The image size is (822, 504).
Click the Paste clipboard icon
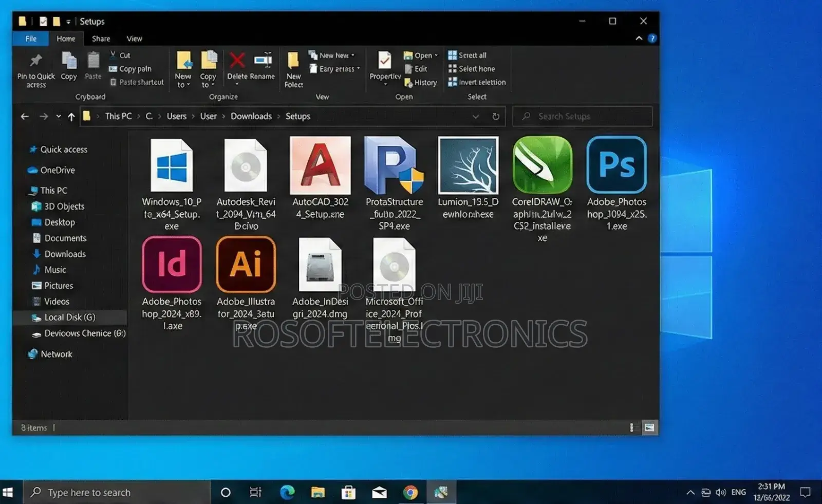93,60
